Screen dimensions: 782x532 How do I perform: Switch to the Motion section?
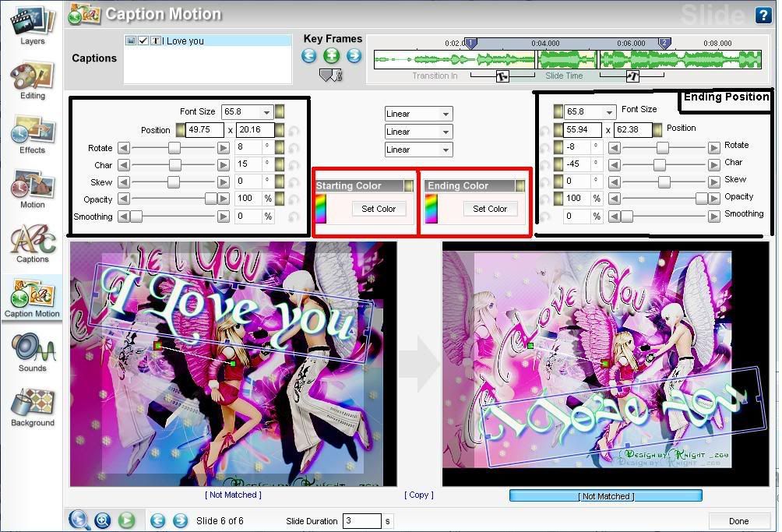pos(33,189)
